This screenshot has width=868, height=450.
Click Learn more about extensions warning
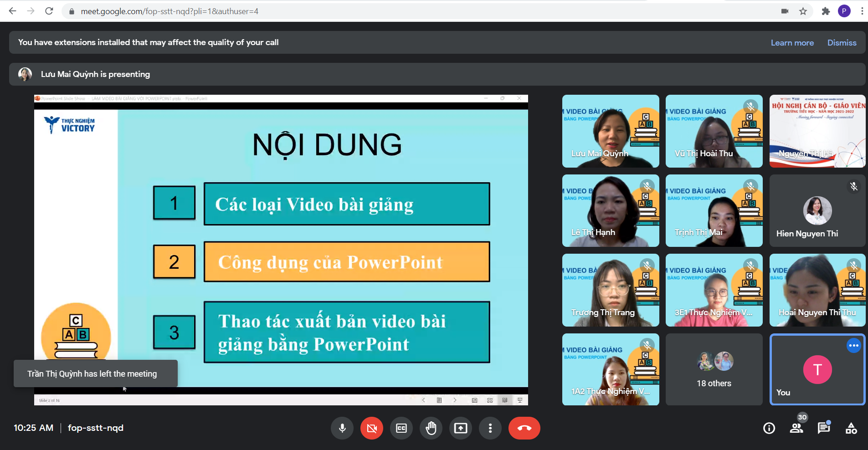point(792,43)
